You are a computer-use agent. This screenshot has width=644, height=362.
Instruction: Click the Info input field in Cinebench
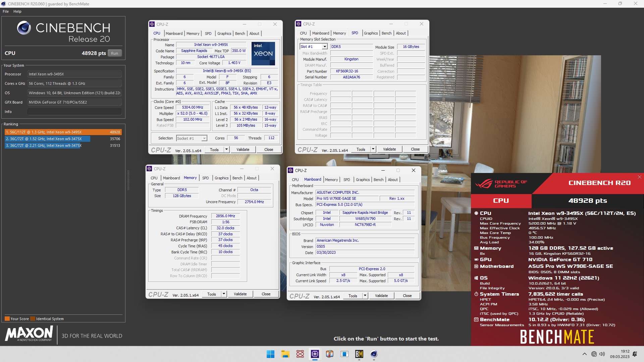coord(74,112)
